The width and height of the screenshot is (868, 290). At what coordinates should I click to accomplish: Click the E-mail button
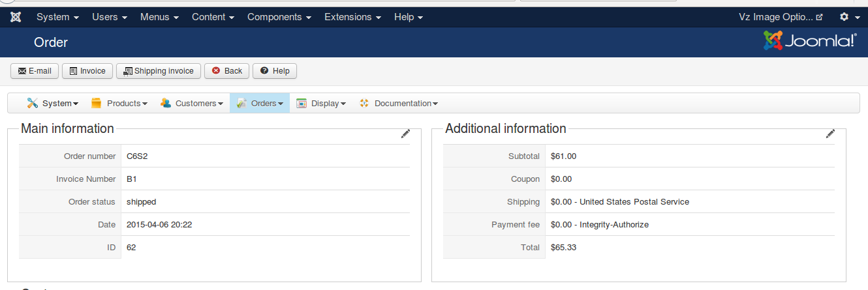tap(35, 71)
